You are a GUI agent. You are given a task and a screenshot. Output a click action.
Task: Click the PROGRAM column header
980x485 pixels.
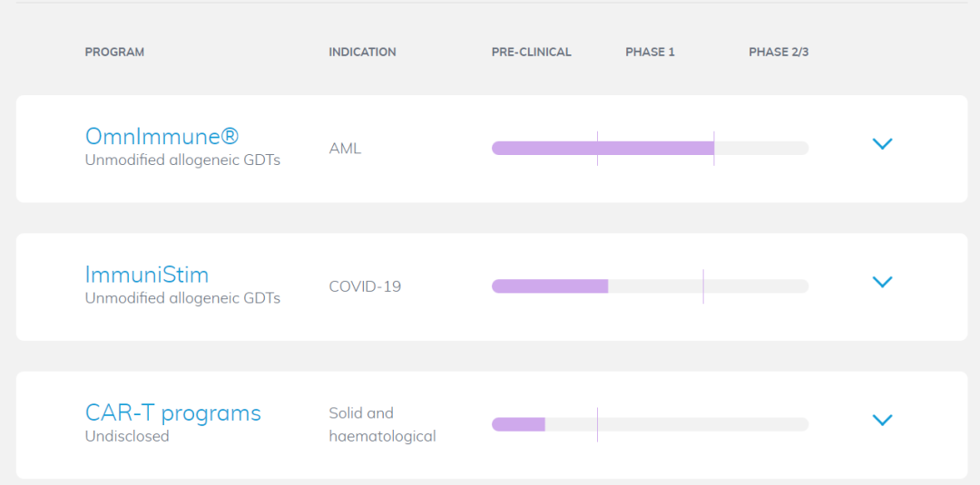(x=114, y=52)
